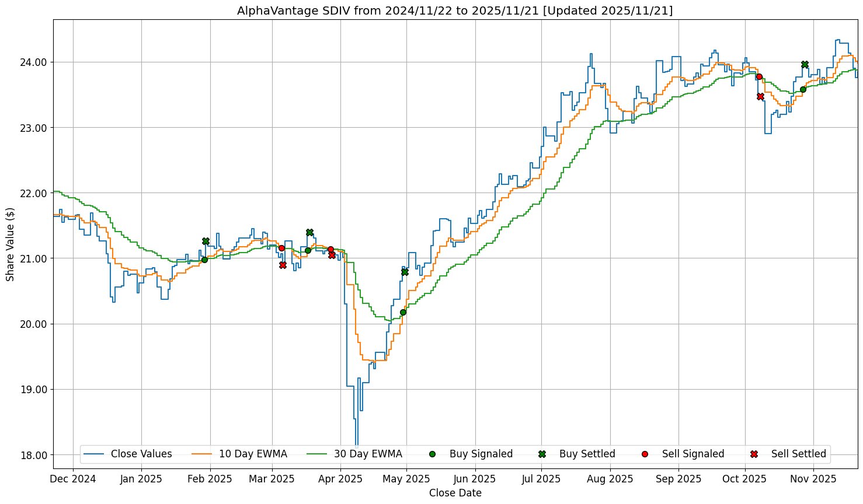
Task: Select the buy settled X just before May 2025
Action: coord(405,272)
